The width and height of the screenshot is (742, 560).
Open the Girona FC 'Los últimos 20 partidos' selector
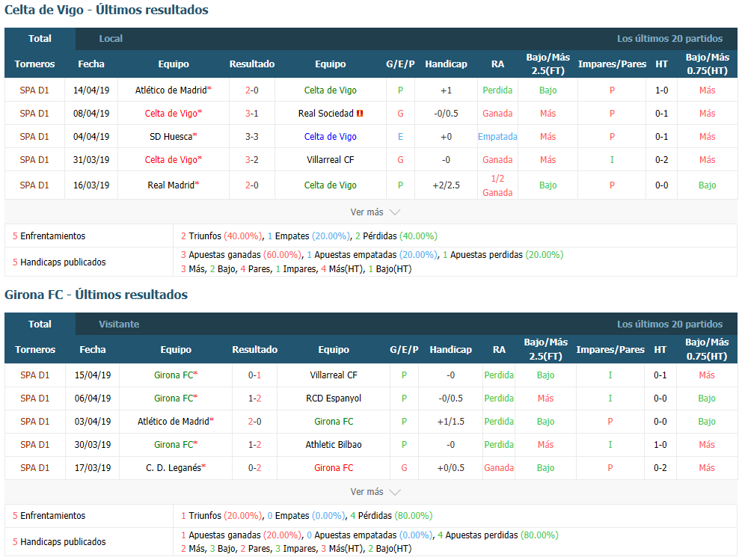pos(669,324)
